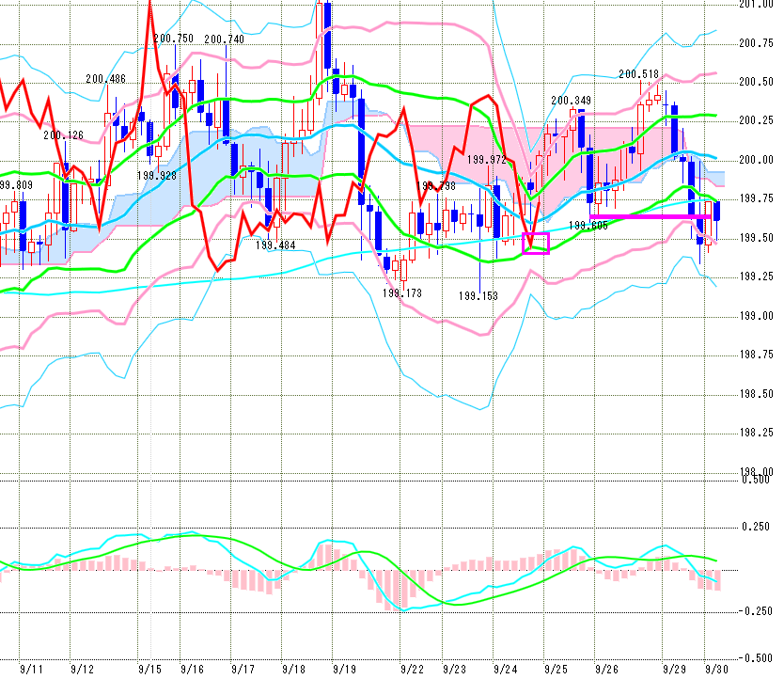The height and width of the screenshot is (679, 784).
Task: Select the 9/19 date axis label
Action: (x=344, y=669)
